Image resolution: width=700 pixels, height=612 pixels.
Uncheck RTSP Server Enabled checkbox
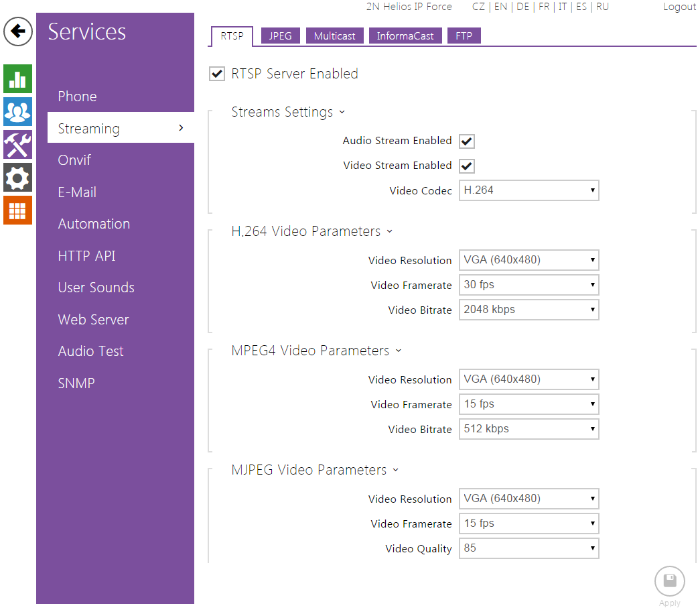(x=217, y=74)
